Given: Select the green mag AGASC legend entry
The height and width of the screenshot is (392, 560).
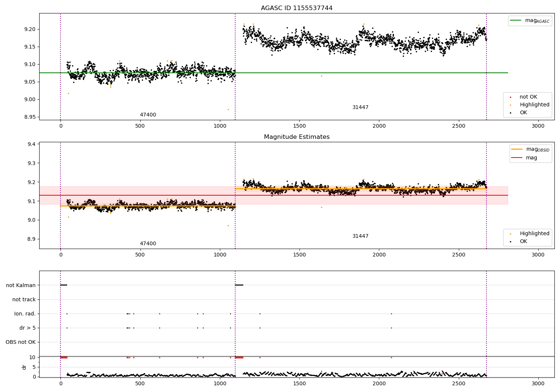Looking at the screenshot, I should pyautogui.click(x=530, y=21).
